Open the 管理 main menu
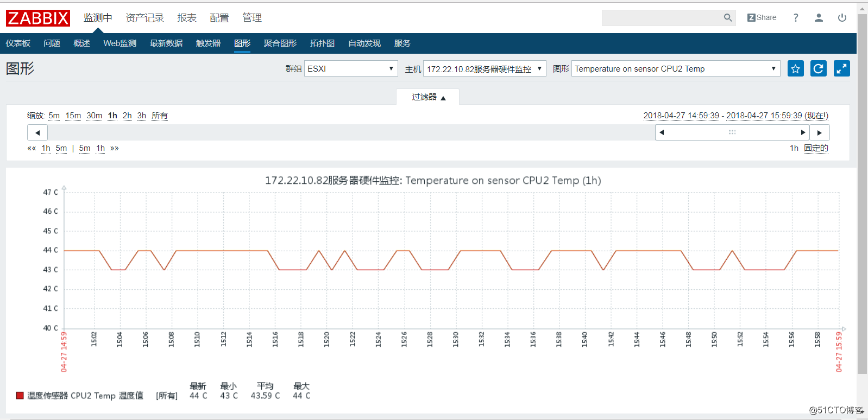Image resolution: width=868 pixels, height=420 pixels. pos(252,18)
